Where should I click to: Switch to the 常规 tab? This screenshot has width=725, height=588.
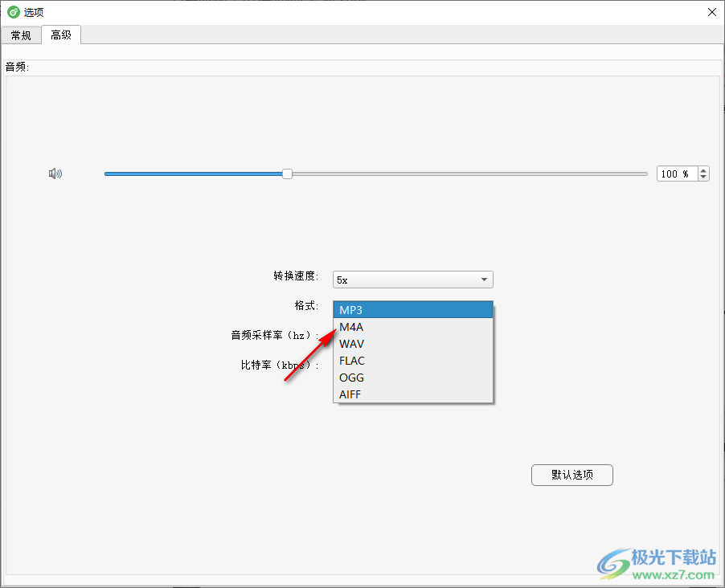click(x=21, y=35)
